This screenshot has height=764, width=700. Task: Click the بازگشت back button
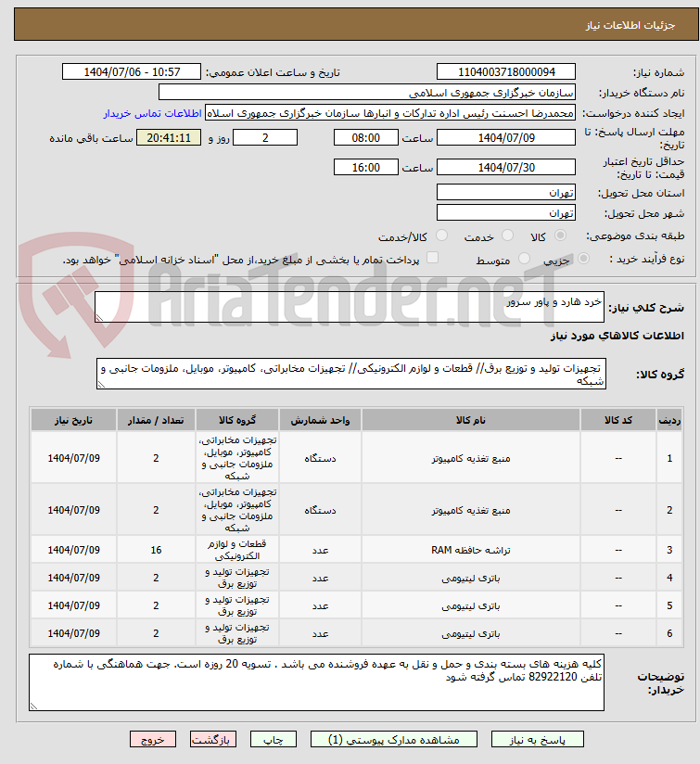(213, 739)
